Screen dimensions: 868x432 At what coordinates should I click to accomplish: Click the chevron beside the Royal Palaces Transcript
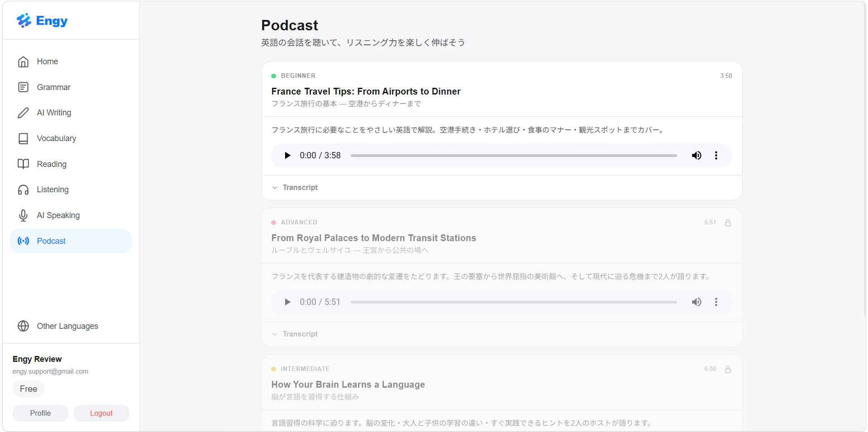275,334
